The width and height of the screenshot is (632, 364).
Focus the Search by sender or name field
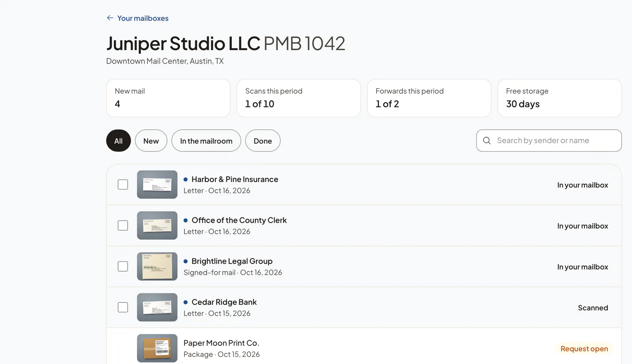(549, 141)
